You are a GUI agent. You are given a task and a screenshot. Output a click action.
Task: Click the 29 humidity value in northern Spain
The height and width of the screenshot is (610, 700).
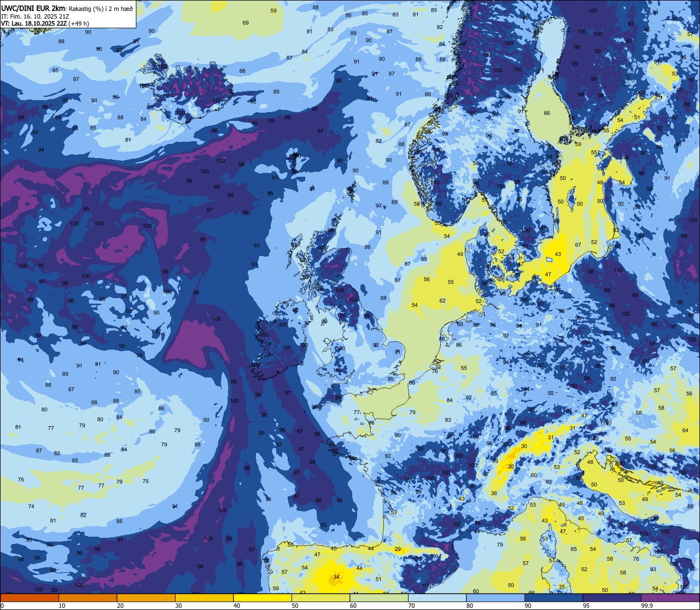tap(398, 549)
